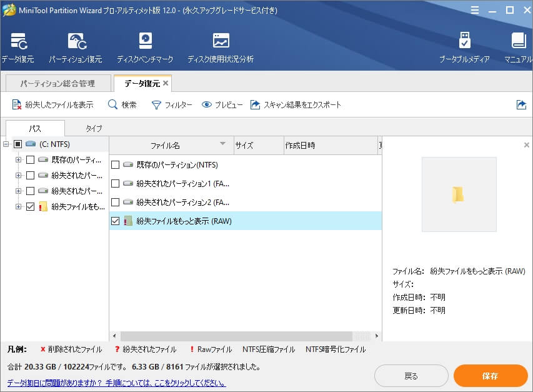Screen dimensions: 533x392
Task: Open the フィルター funnel option
Action: click(172, 104)
